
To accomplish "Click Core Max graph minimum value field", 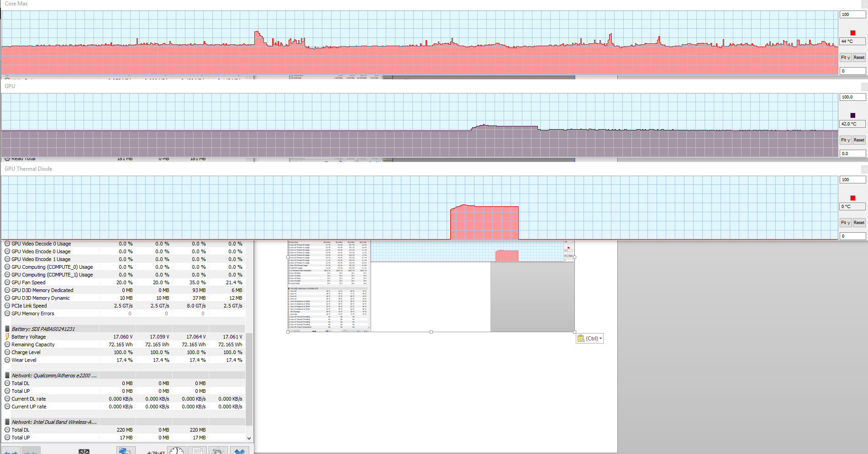I will click(x=852, y=71).
